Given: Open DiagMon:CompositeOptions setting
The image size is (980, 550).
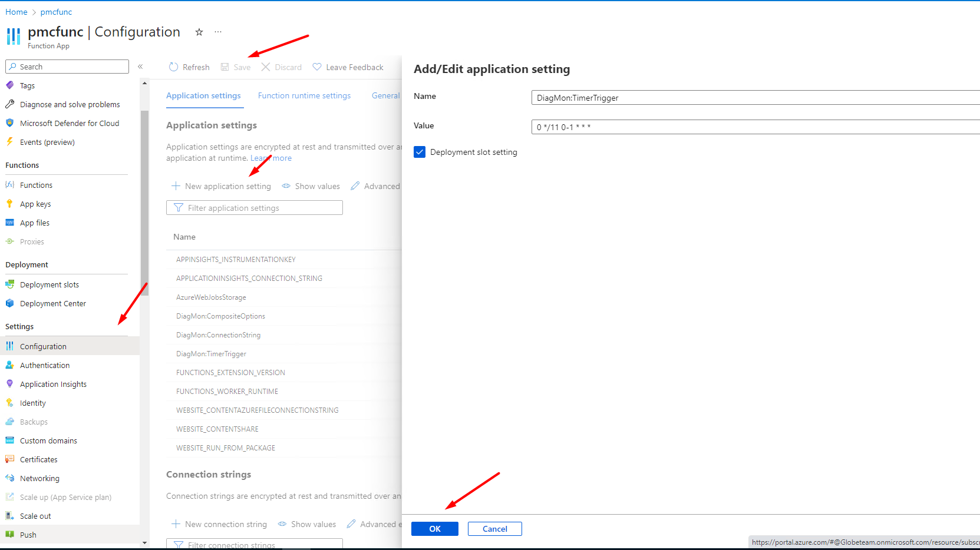Looking at the screenshot, I should tap(220, 316).
